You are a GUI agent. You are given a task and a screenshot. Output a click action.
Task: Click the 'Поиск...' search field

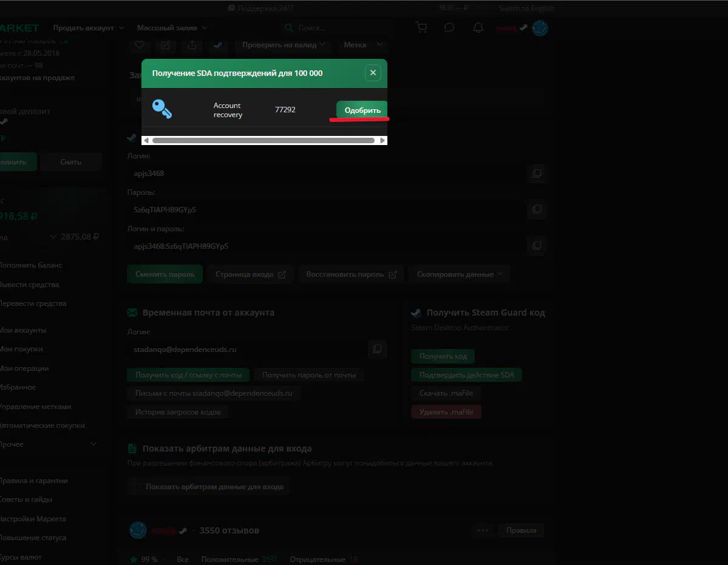(340, 28)
